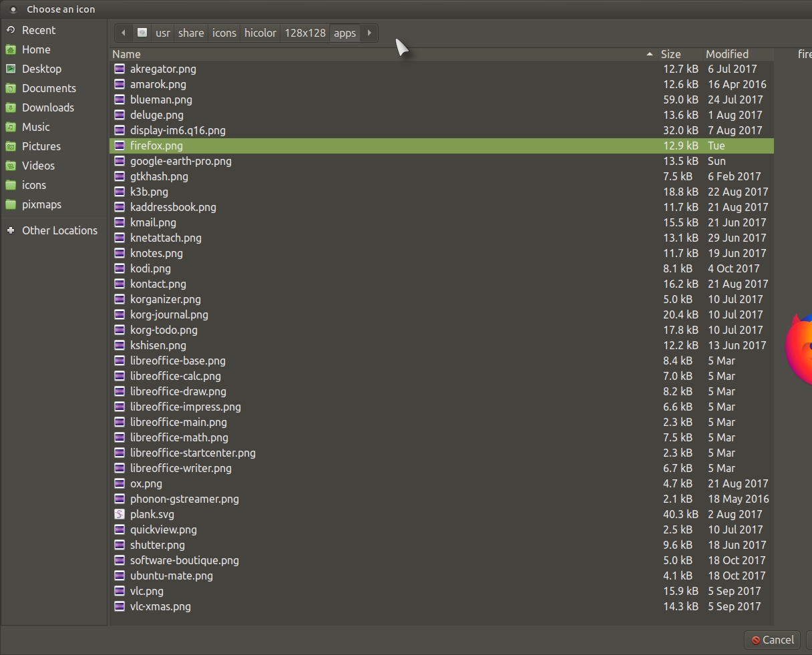Click the plank.svg file icon
The height and width of the screenshot is (655, 812).
pyautogui.click(x=120, y=514)
